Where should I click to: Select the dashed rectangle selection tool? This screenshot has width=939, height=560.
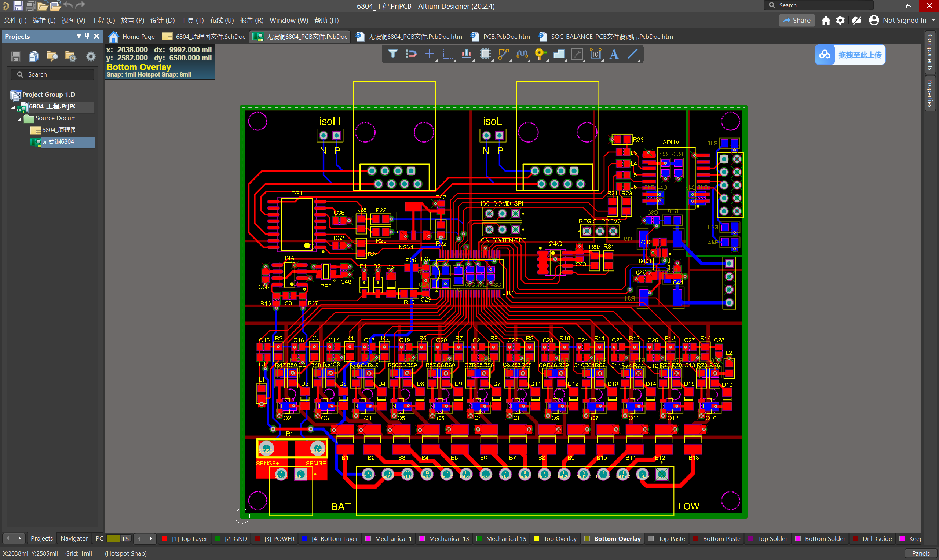coord(448,54)
